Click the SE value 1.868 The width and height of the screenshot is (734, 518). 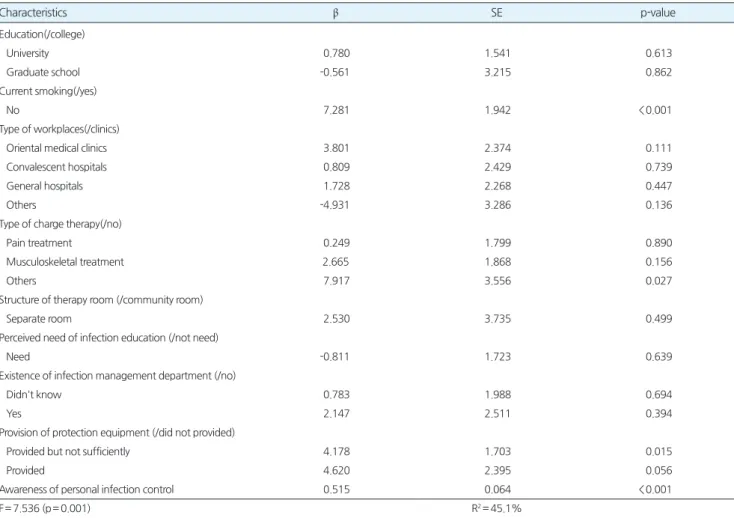(x=498, y=262)
